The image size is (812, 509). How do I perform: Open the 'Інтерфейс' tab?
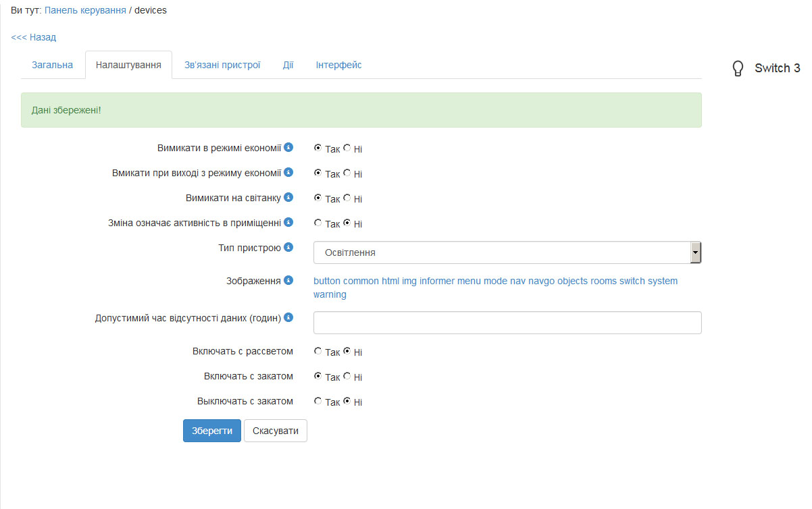338,65
